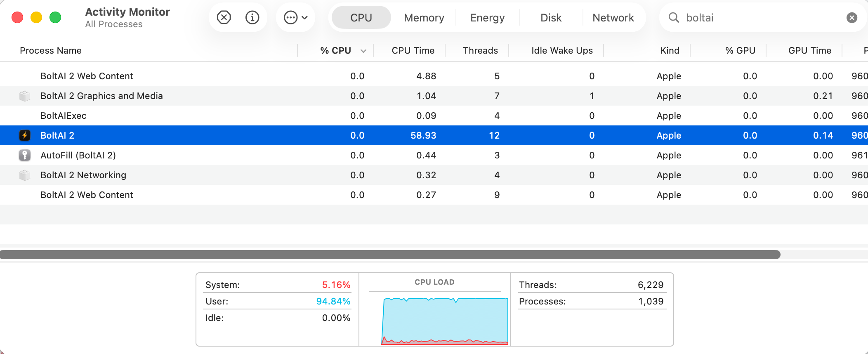Sort by Process Name column header
Screen dimensions: 868x354
51,50
